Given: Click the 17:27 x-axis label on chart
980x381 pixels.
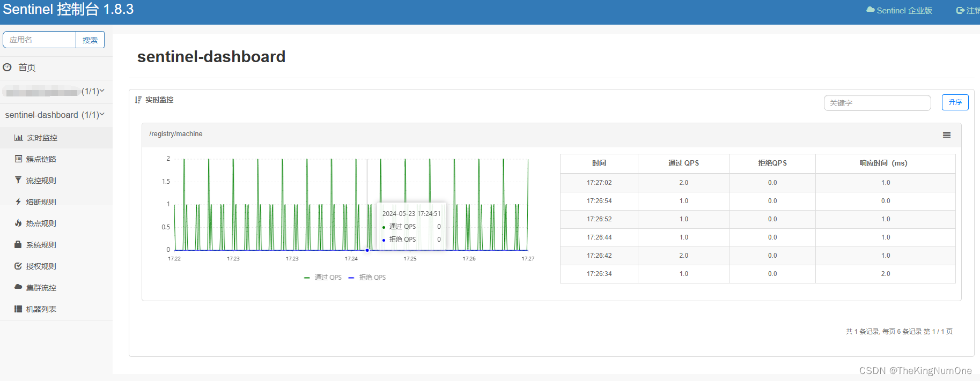Looking at the screenshot, I should (x=528, y=259).
